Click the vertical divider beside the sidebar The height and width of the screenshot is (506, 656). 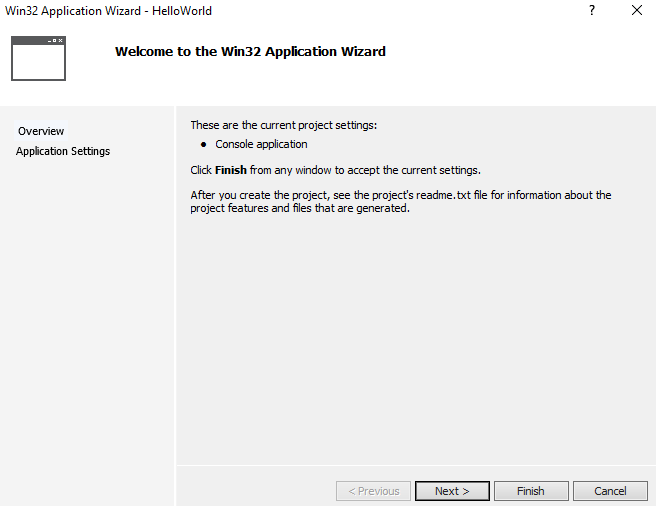coord(175,306)
